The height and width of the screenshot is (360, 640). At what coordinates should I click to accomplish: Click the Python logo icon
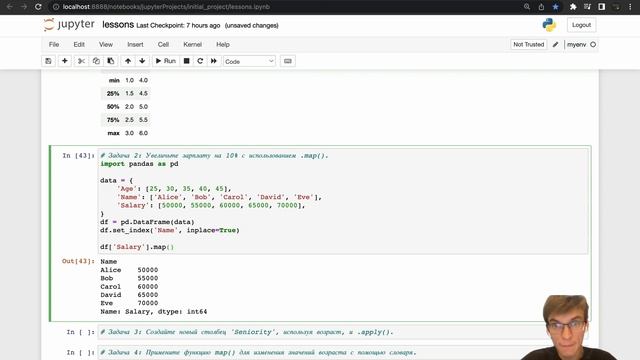[x=549, y=25]
